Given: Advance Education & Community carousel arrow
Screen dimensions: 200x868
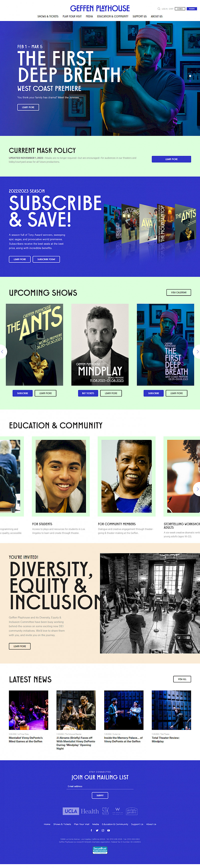Looking at the screenshot, I should point(197,489).
